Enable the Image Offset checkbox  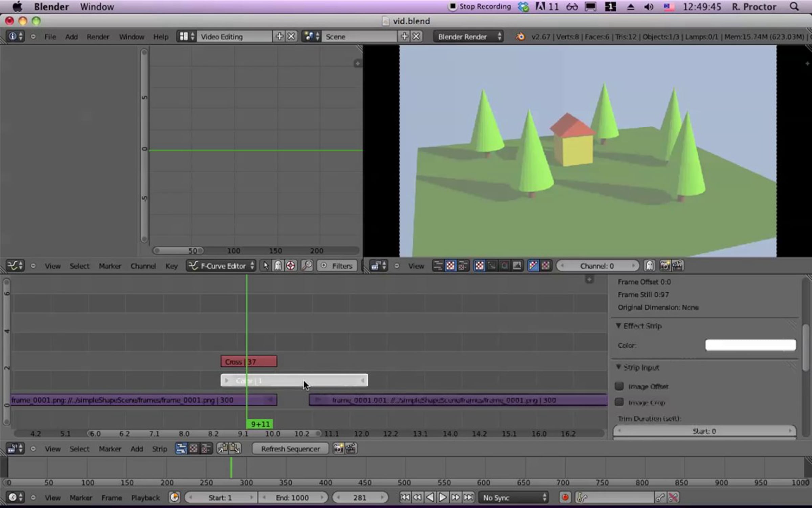[619, 386]
